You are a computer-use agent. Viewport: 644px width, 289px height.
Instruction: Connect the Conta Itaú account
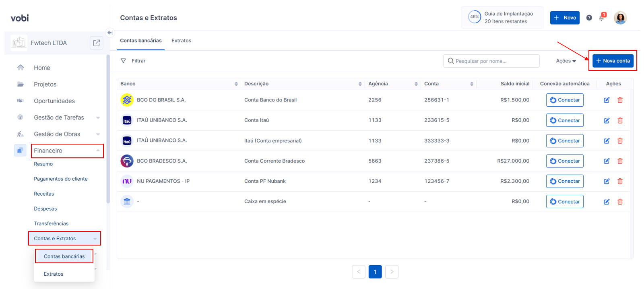click(565, 120)
